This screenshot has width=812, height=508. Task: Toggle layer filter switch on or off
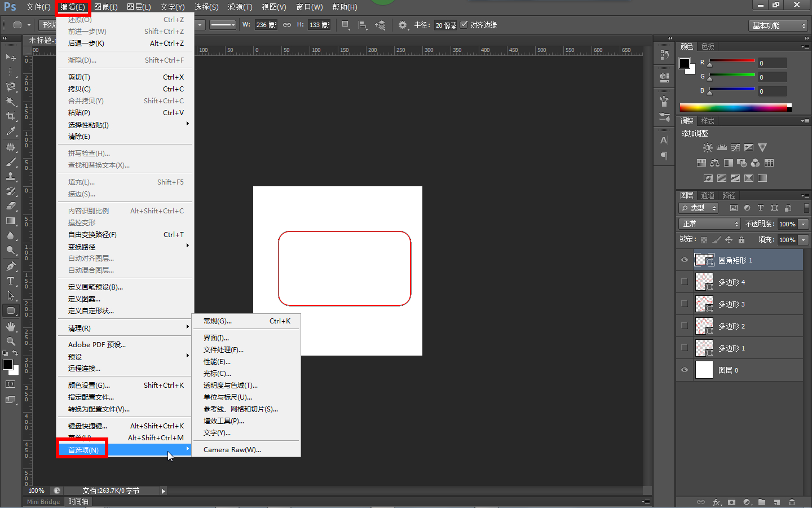tap(806, 208)
